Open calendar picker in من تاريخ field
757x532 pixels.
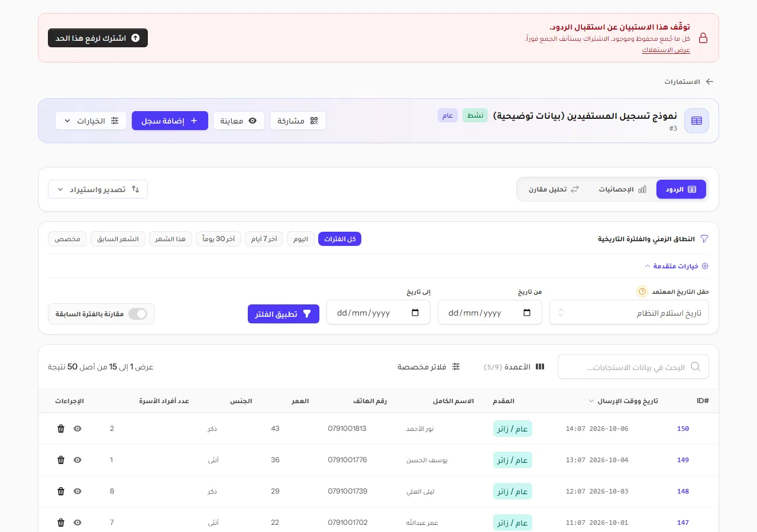[x=527, y=313]
